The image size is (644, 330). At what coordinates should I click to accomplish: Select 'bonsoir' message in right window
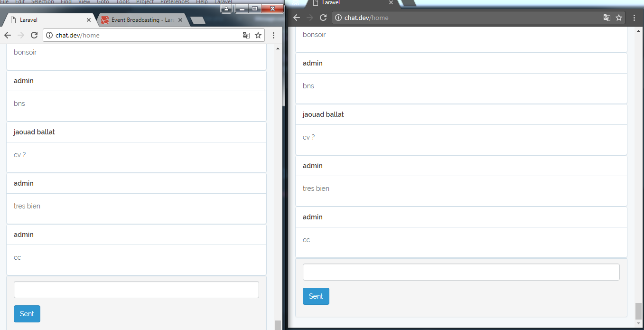(x=314, y=35)
